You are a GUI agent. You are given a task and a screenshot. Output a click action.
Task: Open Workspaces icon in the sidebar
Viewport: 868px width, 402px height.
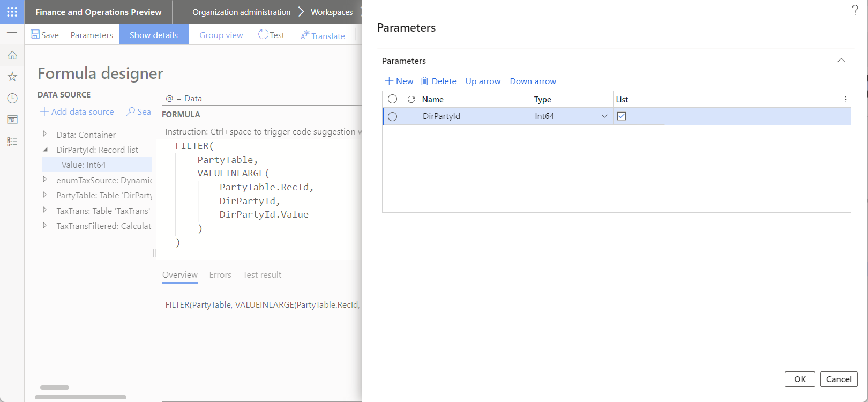coord(12,120)
